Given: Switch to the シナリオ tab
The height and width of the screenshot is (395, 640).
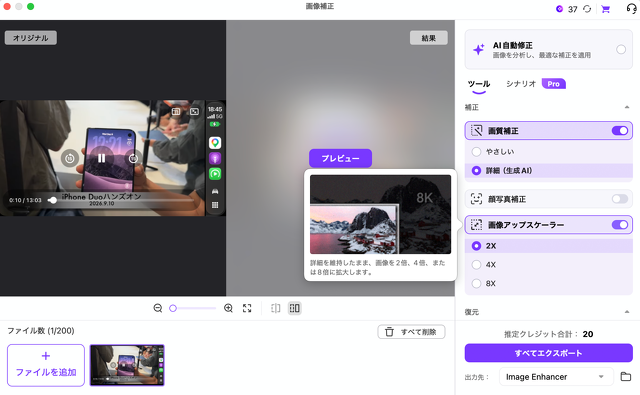Looking at the screenshot, I should click(x=520, y=84).
